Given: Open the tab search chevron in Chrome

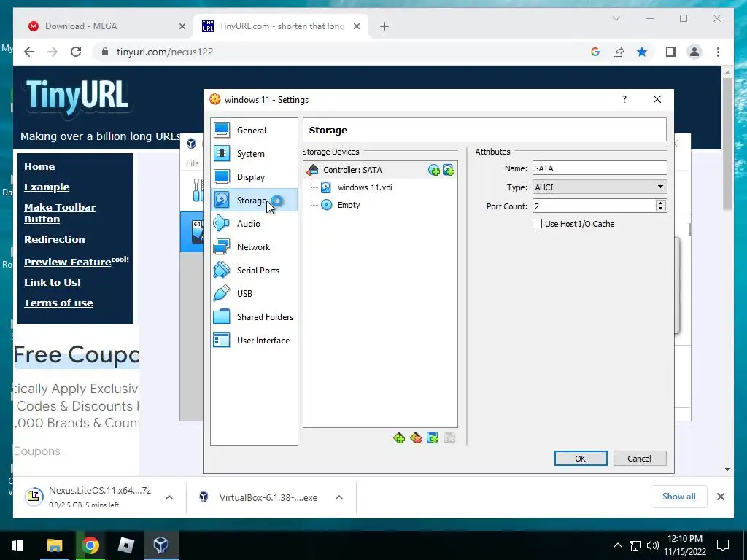Looking at the screenshot, I should 616,18.
